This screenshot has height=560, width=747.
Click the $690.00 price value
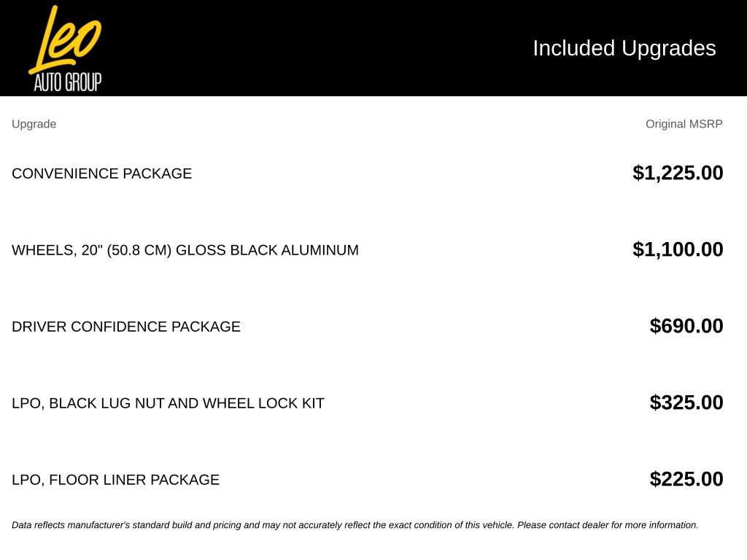[686, 326]
